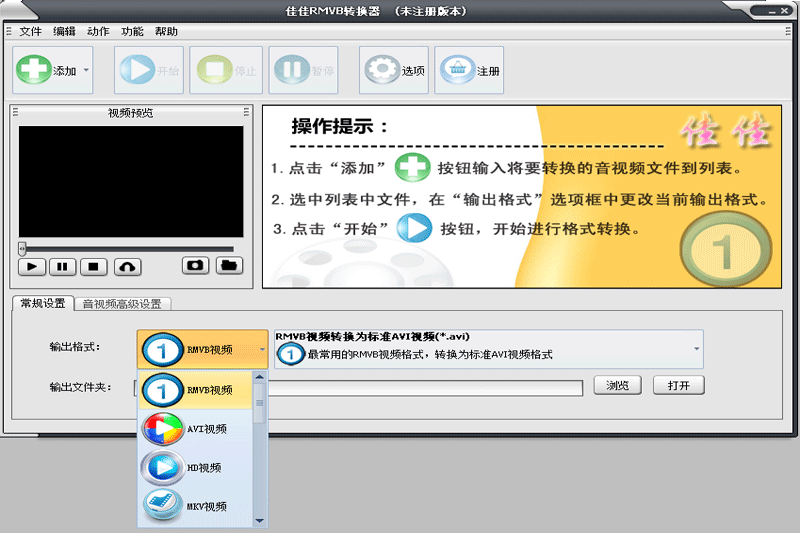Minimize the 佳佳RMVB转换器 window

pos(772,11)
